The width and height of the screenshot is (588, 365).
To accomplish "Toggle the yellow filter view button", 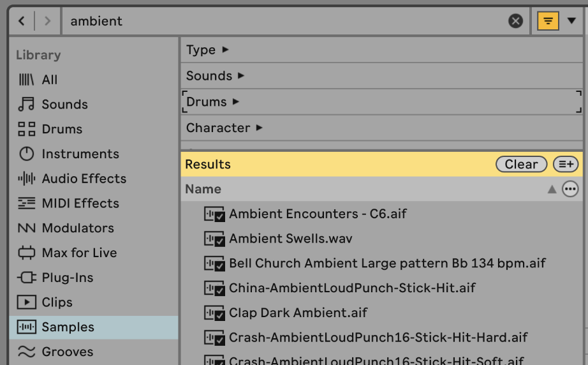I will point(548,21).
